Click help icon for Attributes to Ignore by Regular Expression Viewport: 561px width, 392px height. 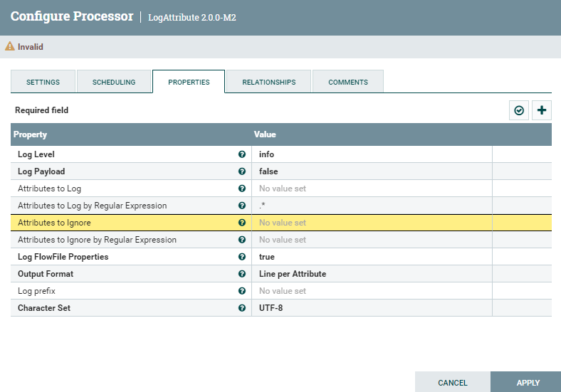click(242, 240)
